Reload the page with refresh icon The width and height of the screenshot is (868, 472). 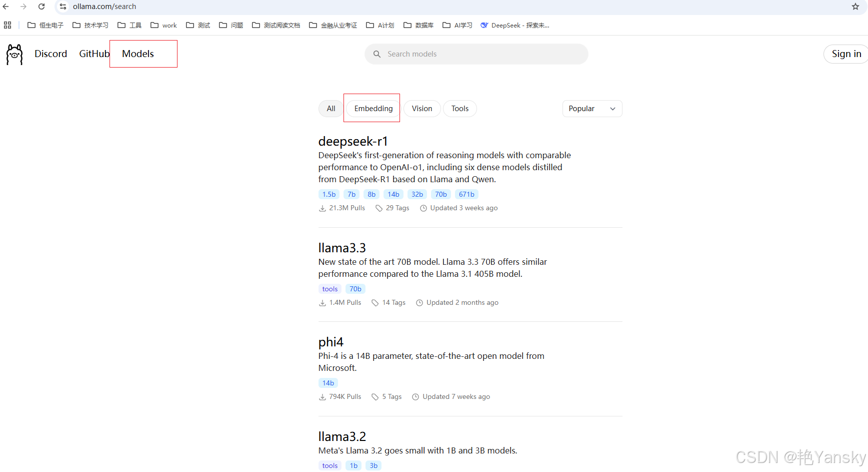[x=41, y=7]
